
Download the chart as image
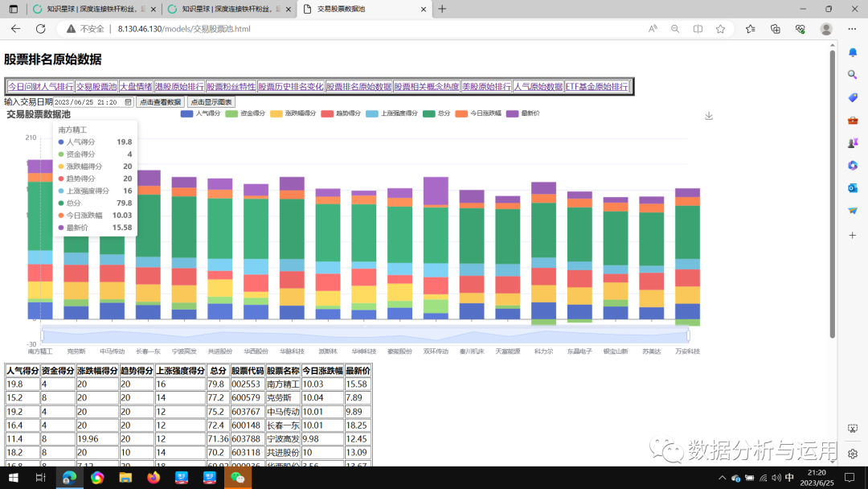pyautogui.click(x=709, y=116)
